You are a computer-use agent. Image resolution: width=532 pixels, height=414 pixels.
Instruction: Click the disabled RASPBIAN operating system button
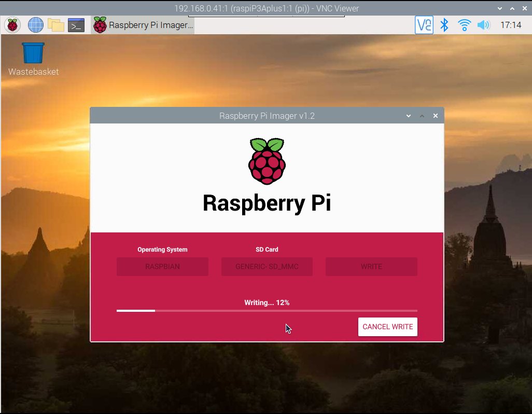[162, 266]
